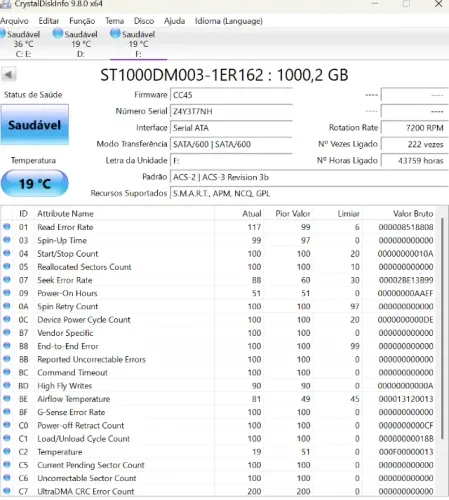Click status icon of Load/Unload Cycle Count row
The width and height of the screenshot is (449, 500).
click(x=7, y=438)
